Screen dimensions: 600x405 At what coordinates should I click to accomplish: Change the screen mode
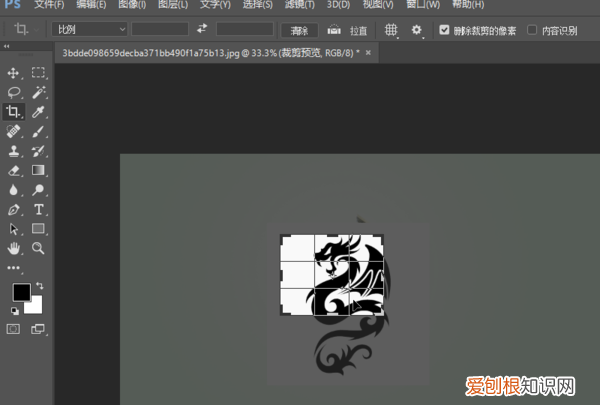[38, 329]
